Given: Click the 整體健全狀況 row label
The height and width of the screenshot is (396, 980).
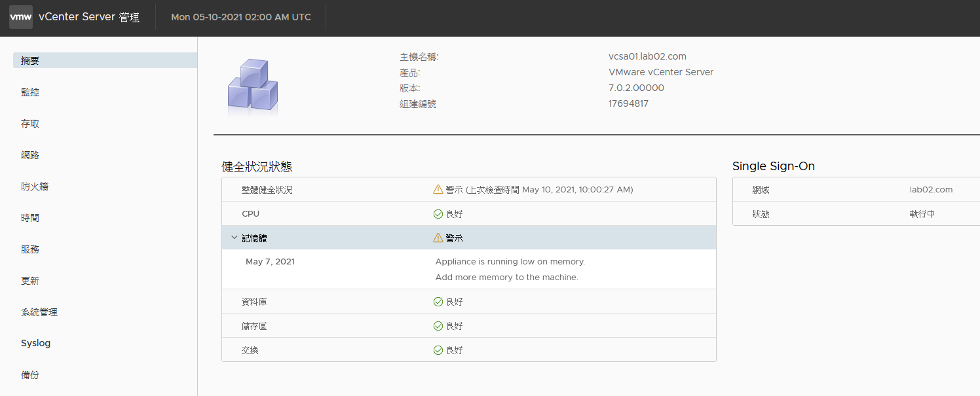Looking at the screenshot, I should click(x=267, y=190).
